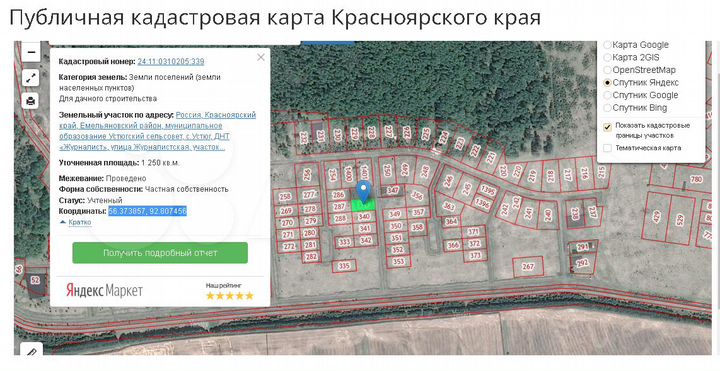720x371 pixels.
Task: Select parcel 258 on the map
Action: 285,197
